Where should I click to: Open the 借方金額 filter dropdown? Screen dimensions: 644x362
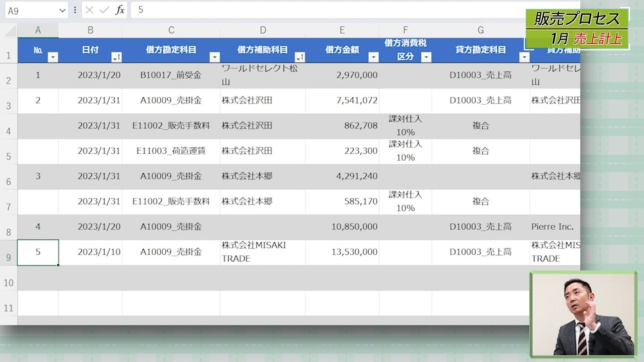tap(373, 57)
